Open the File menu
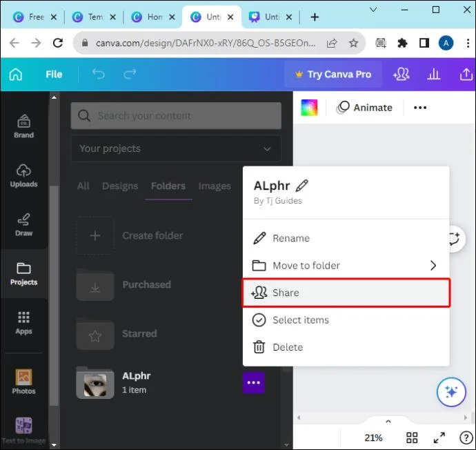Viewport: 476px width, 450px height. pyautogui.click(x=54, y=75)
